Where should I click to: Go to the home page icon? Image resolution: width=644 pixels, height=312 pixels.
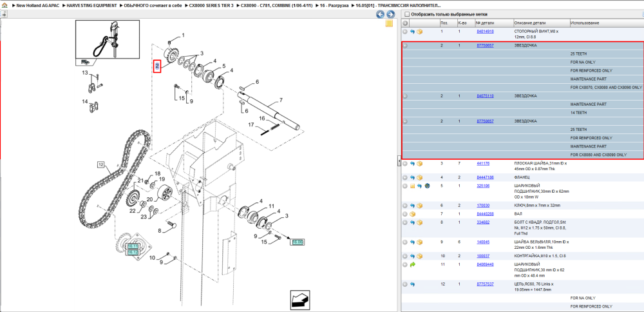click(x=4, y=6)
